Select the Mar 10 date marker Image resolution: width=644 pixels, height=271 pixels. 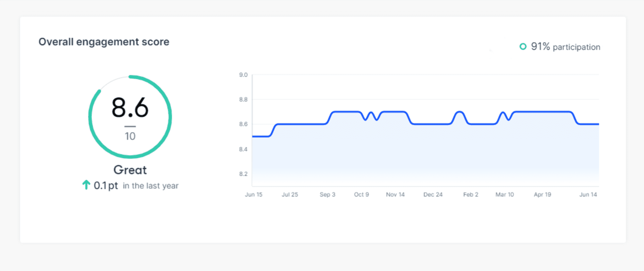[x=504, y=195]
